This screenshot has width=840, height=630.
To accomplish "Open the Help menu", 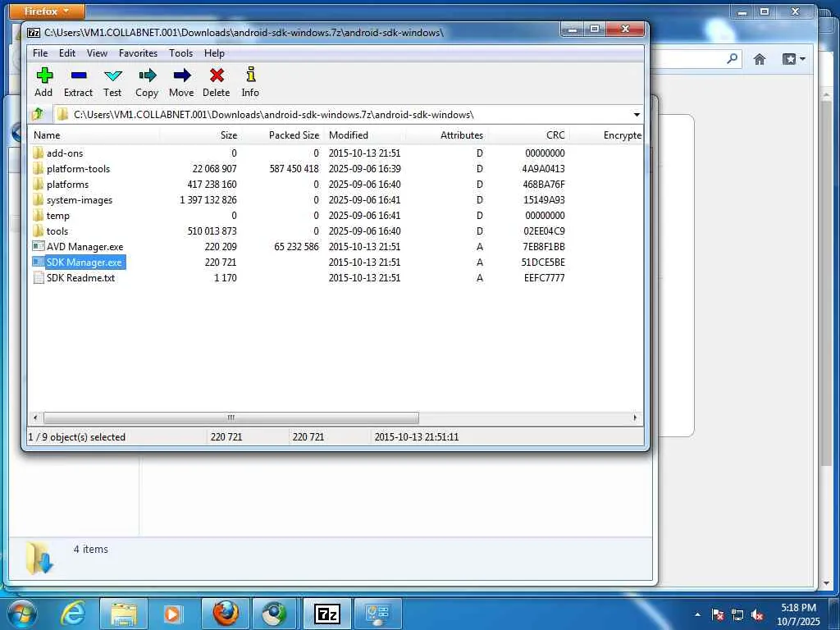I will point(214,53).
